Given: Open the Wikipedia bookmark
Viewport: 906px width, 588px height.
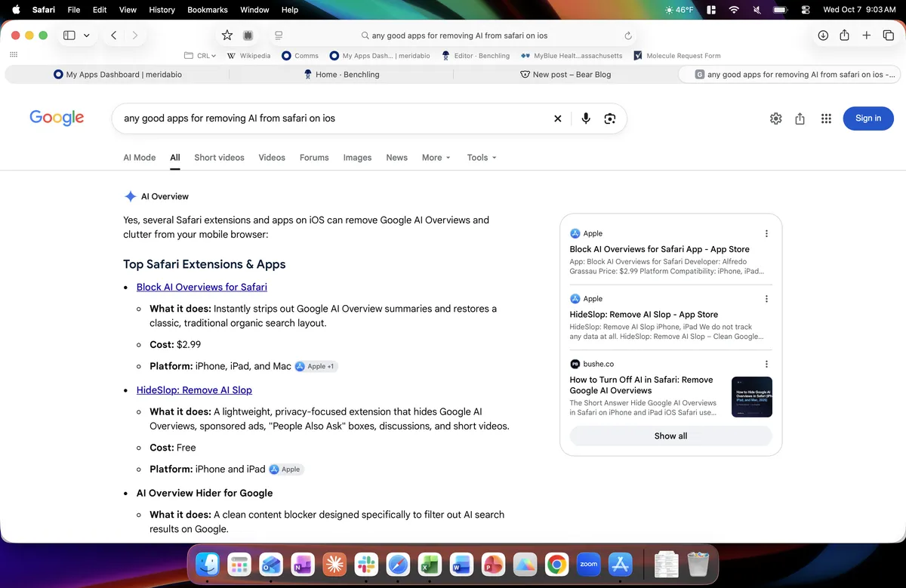Looking at the screenshot, I should 248,55.
